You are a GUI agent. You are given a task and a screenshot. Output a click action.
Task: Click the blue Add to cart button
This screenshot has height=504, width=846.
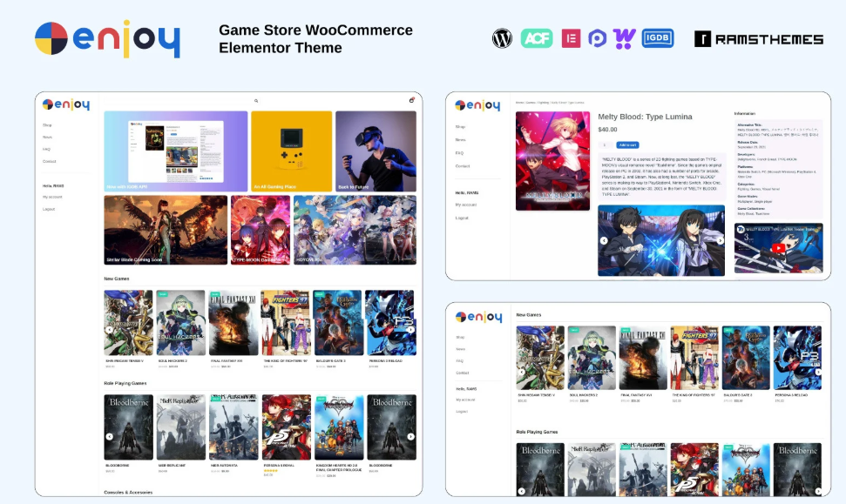click(x=628, y=145)
